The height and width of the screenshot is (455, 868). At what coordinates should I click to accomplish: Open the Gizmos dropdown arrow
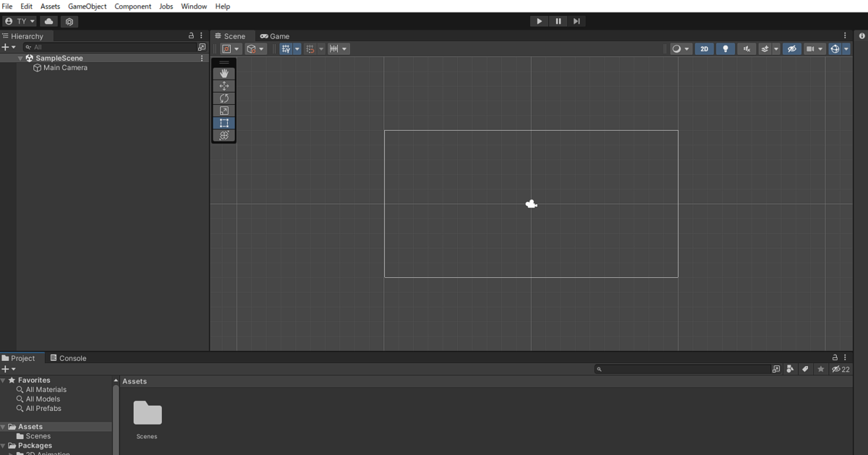click(x=846, y=48)
